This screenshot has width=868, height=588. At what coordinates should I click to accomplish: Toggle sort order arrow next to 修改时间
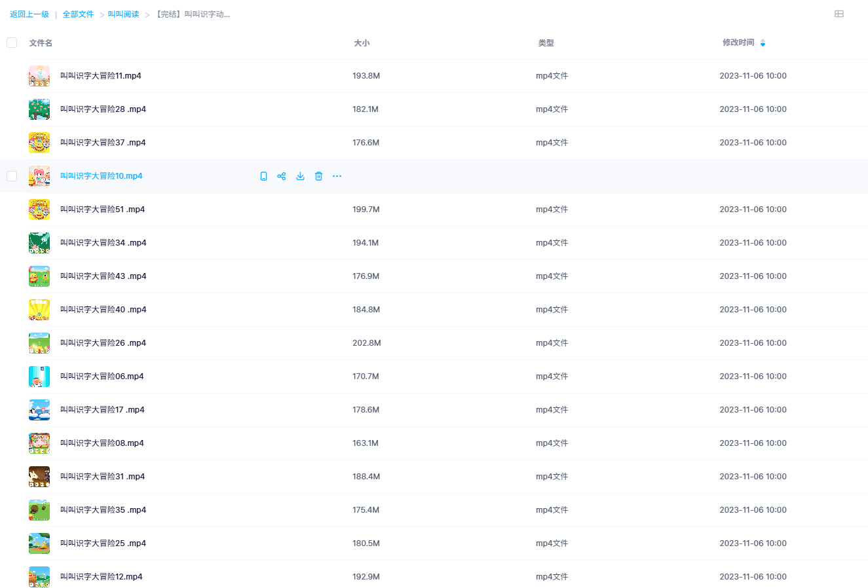[763, 43]
